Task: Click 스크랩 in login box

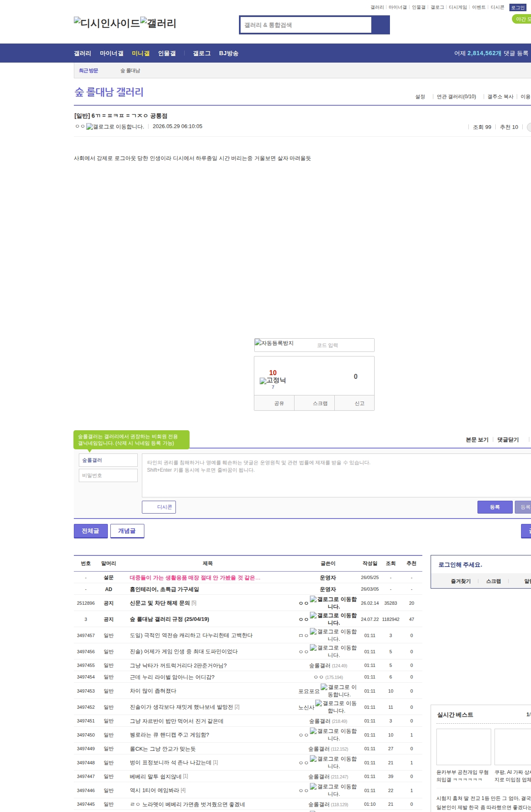Action: click(493, 581)
